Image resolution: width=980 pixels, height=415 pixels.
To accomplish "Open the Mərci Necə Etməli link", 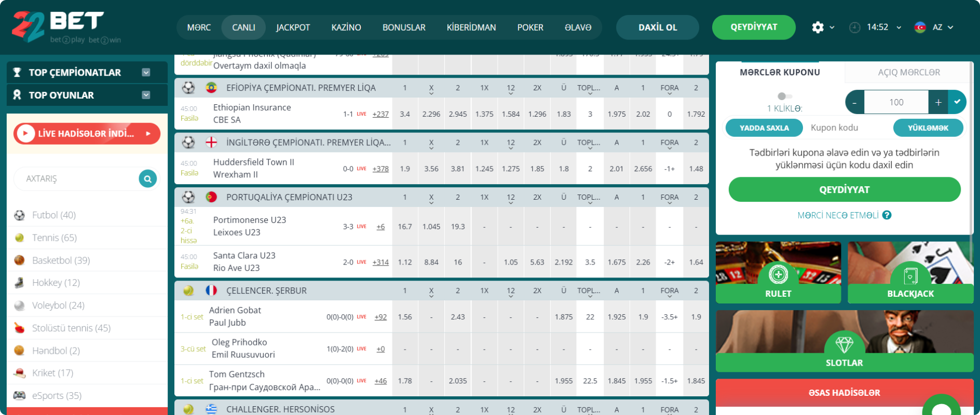I will coord(838,215).
